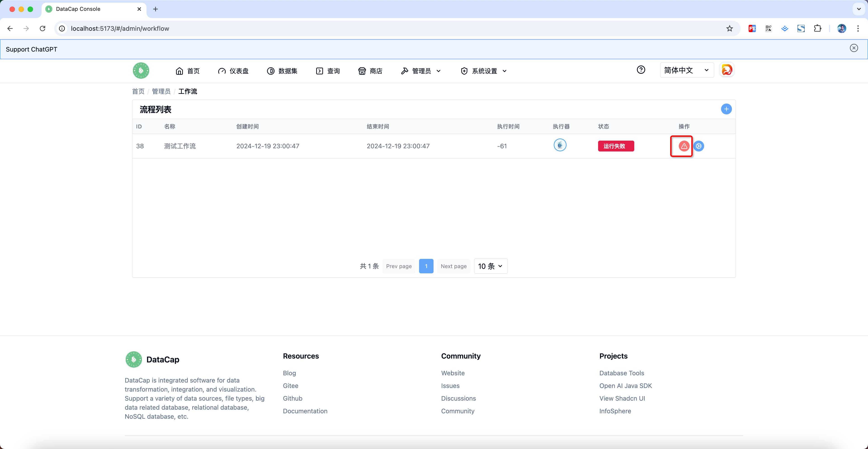This screenshot has height=449, width=868.
Task: Click the 结束时间 column header
Action: click(378, 126)
